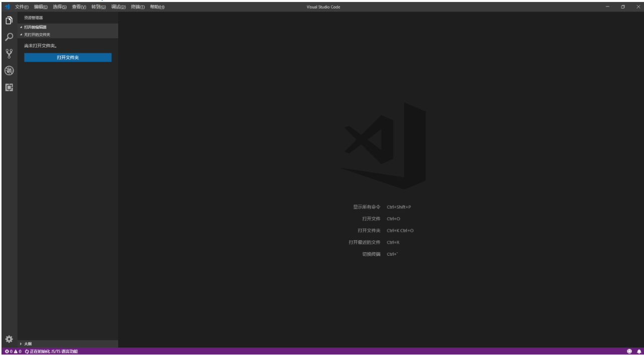Click 打开文件夹 Ctrl+K Ctrl+O hint
Viewport: 644px width, 355px height.
pos(386,231)
